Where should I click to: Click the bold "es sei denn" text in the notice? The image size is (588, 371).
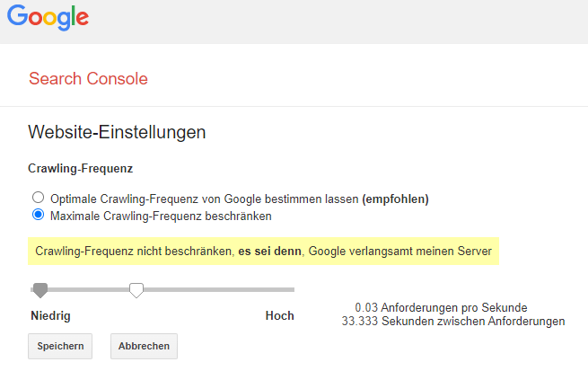tap(269, 252)
